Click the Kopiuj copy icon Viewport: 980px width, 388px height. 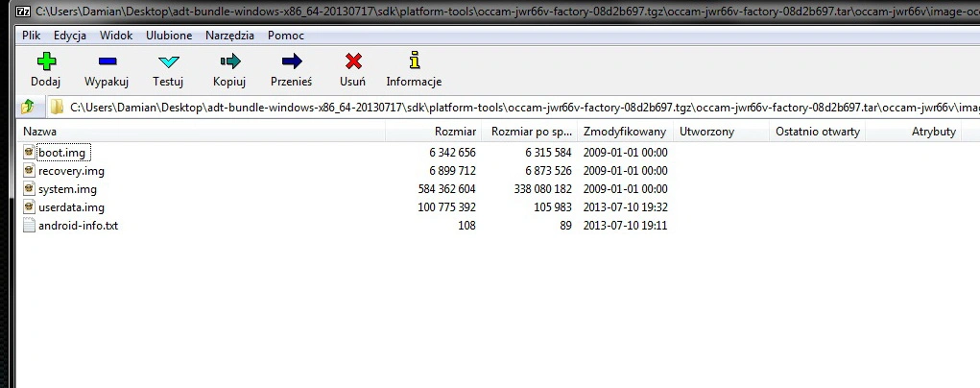(229, 63)
